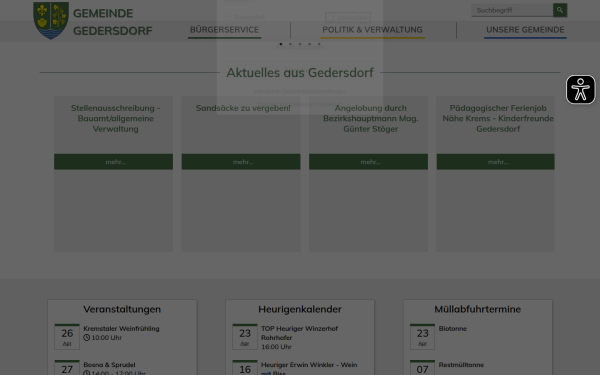Click the Gemeinde Gedersdorf site title
The image size is (600, 375).
[112, 22]
